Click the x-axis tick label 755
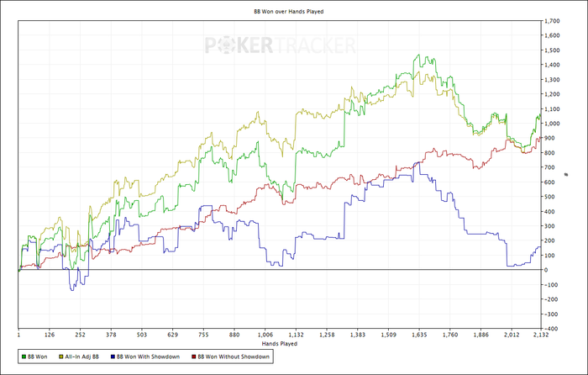The image size is (588, 375). coord(203,335)
